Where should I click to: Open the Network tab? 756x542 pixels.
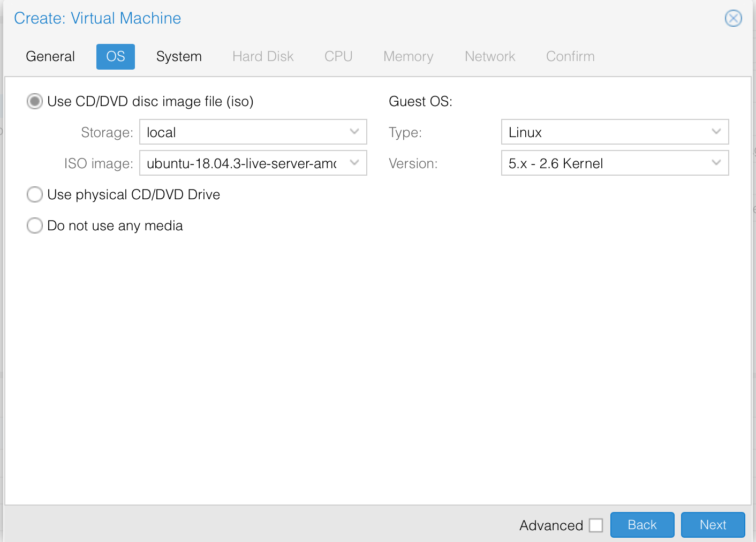[x=489, y=56]
